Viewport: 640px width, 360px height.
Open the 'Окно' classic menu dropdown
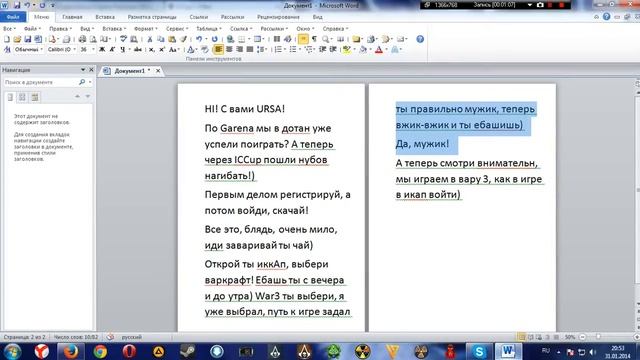coord(305,29)
